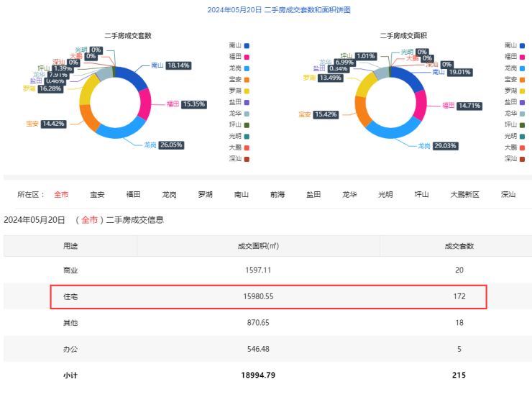The height and width of the screenshot is (397, 532).
Task: Click 罗湖 yellow legend marker in 成交套数 chart
Action: 247,91
